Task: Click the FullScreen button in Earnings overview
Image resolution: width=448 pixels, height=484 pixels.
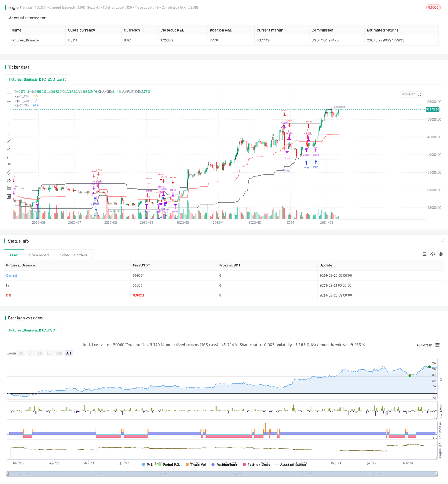Action: click(424, 345)
